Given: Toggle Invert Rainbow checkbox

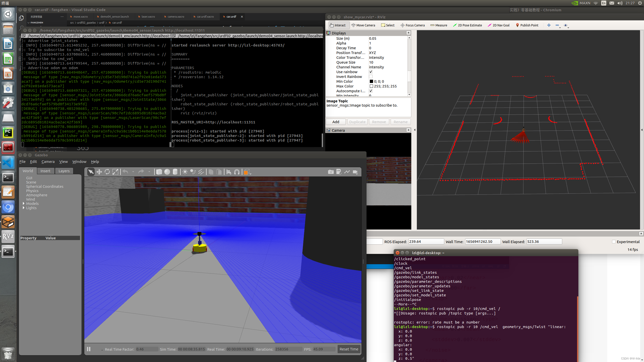Looking at the screenshot, I should click(371, 77).
